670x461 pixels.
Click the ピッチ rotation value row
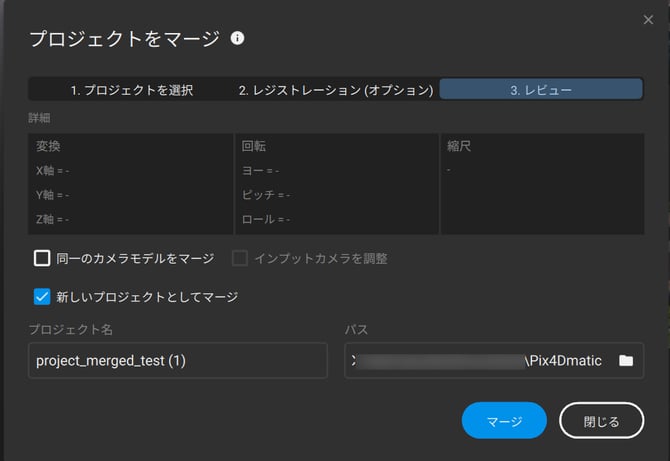(265, 195)
